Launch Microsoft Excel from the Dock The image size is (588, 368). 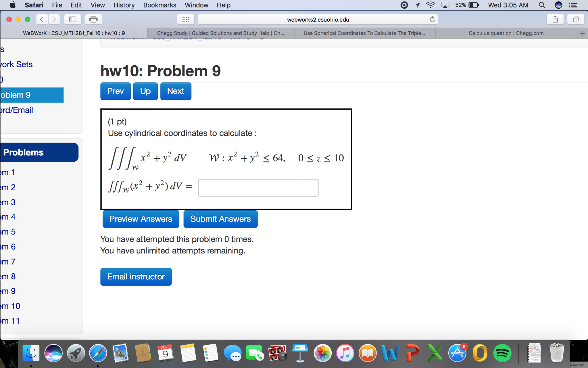pos(435,353)
